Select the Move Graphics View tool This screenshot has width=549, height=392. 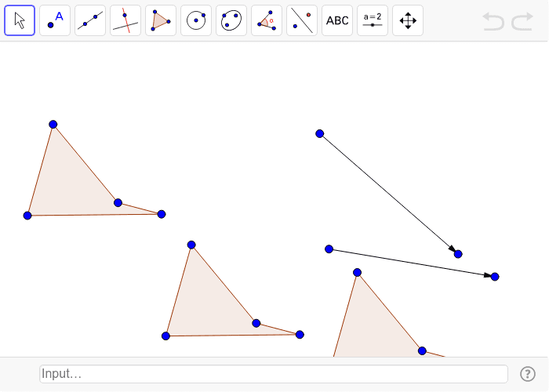tap(408, 20)
